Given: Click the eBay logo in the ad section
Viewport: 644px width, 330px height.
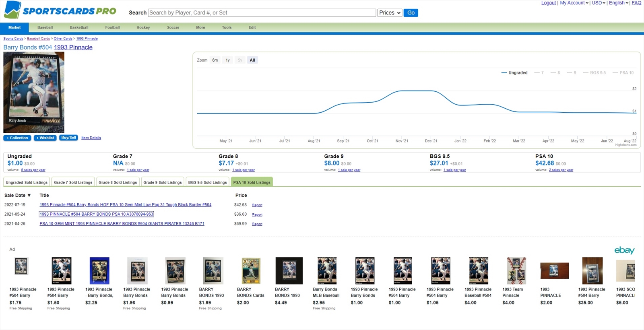Looking at the screenshot, I should [x=624, y=250].
